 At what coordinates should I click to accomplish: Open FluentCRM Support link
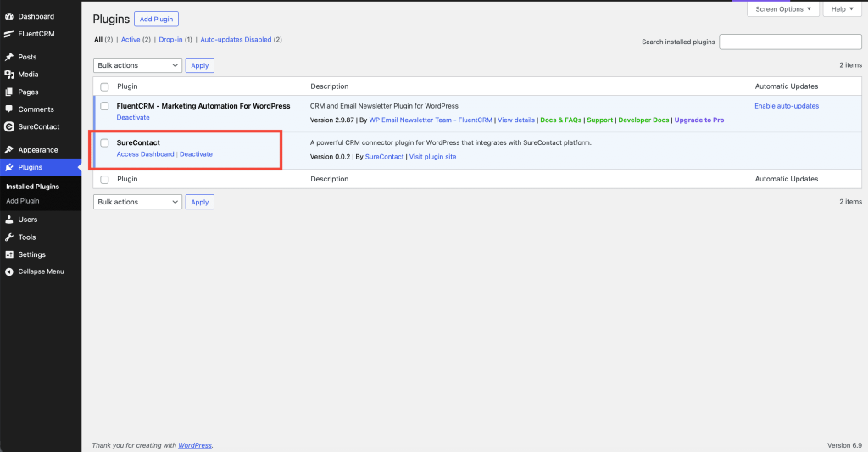coord(599,120)
